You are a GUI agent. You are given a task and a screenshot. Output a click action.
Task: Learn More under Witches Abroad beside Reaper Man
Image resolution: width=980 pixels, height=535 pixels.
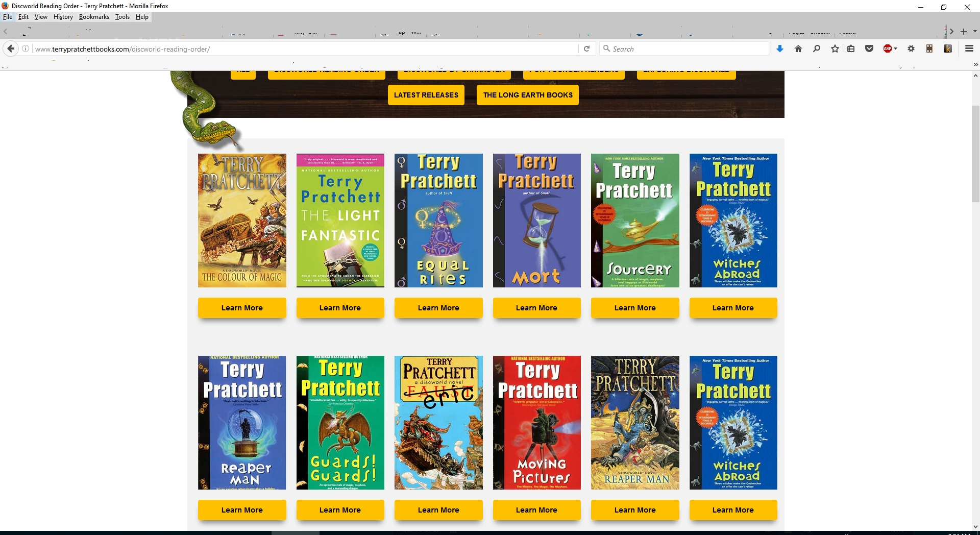pyautogui.click(x=733, y=510)
